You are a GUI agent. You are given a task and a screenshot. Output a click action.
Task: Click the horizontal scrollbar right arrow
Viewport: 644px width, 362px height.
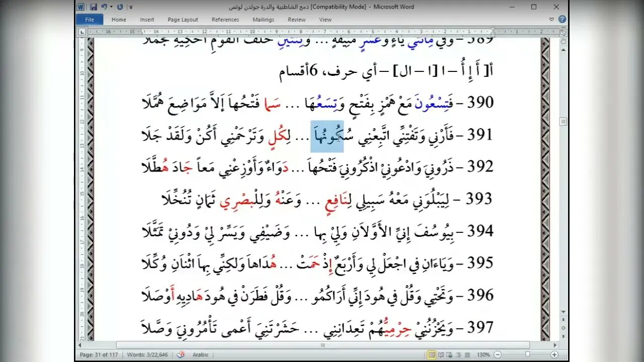tap(555, 345)
